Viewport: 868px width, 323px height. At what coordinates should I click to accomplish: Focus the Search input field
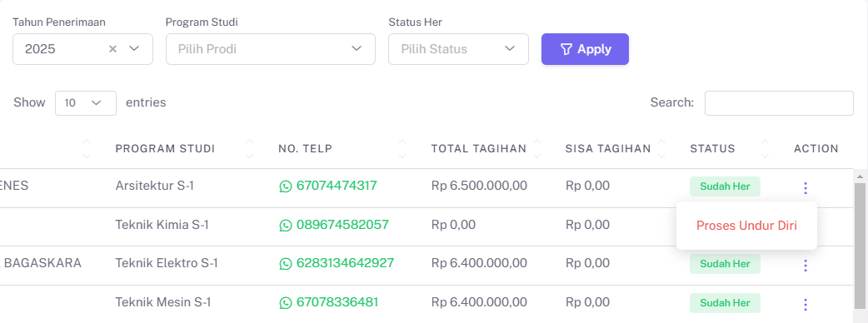(x=779, y=103)
